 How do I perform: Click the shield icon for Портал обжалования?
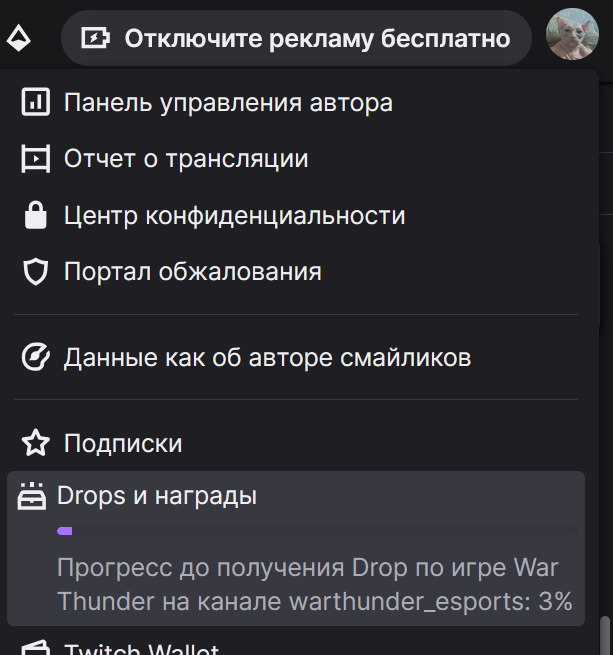coord(36,272)
